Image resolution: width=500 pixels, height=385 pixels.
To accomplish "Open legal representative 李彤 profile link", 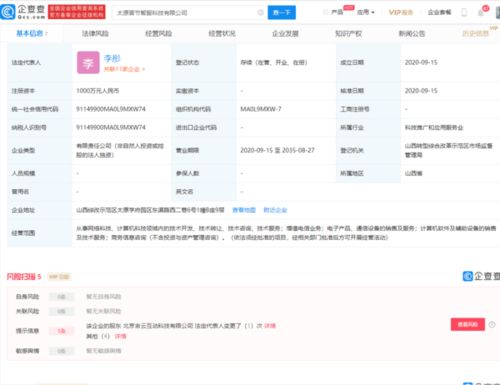I will coord(112,58).
